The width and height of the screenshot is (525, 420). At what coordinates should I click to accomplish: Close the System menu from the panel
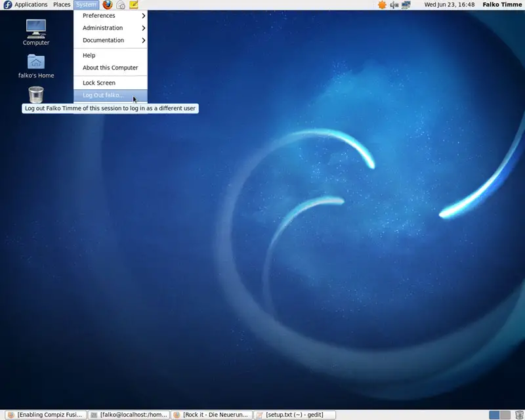click(x=86, y=5)
